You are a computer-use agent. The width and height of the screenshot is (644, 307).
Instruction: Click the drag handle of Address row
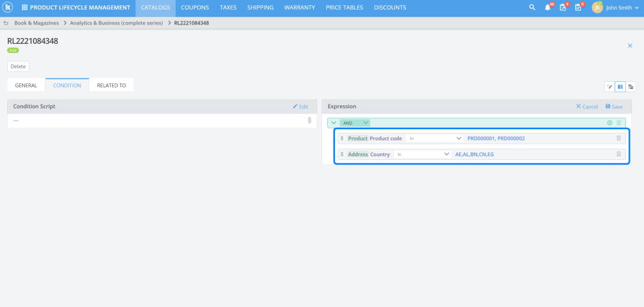coord(342,154)
